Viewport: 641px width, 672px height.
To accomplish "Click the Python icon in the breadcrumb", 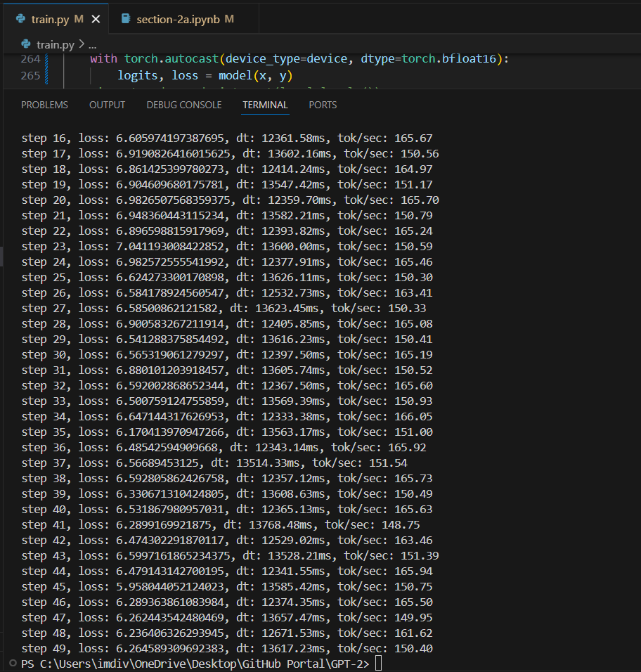I will point(26,44).
